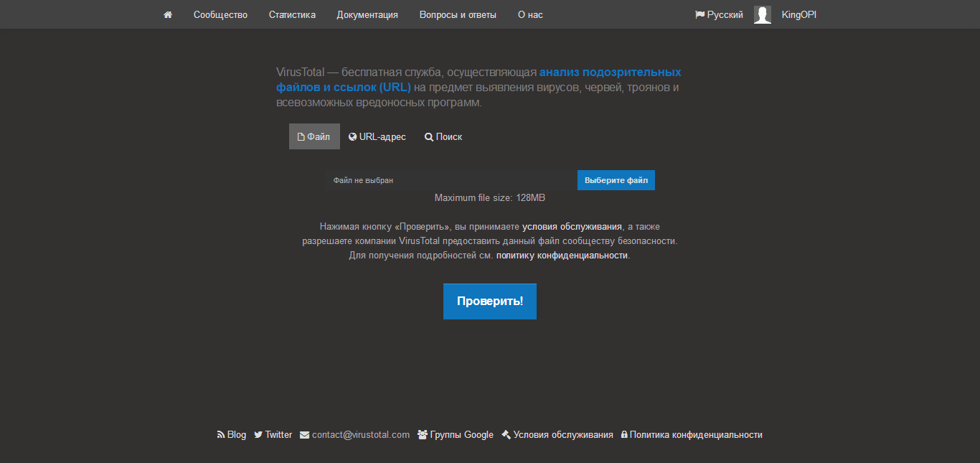This screenshot has height=463, width=980.
Task: Switch to the URL-адрес tab
Action: pyautogui.click(x=377, y=136)
